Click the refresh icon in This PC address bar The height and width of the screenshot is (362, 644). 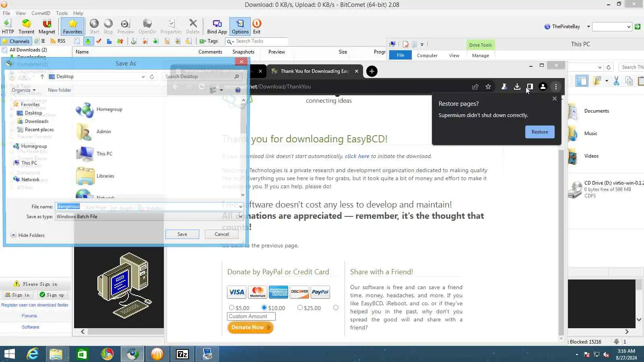(x=609, y=67)
